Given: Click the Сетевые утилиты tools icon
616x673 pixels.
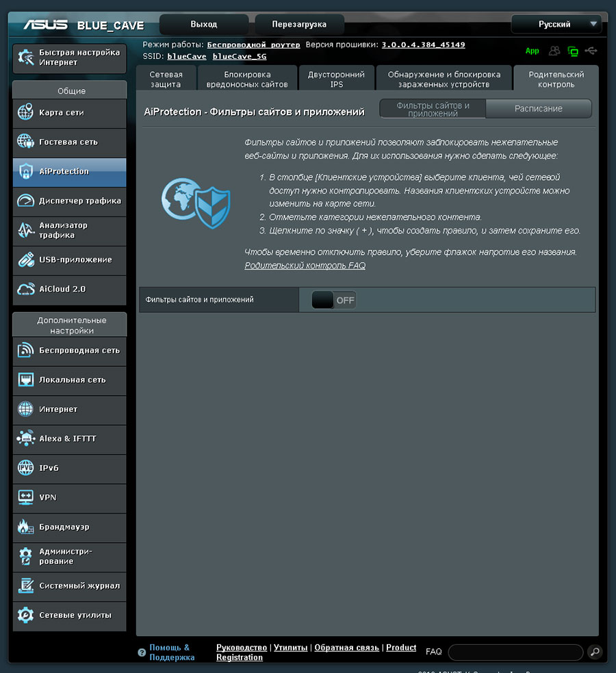Looking at the screenshot, I should (x=26, y=615).
